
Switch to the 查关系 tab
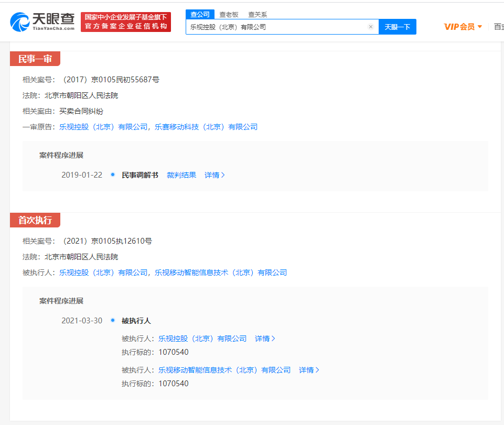[x=258, y=15]
